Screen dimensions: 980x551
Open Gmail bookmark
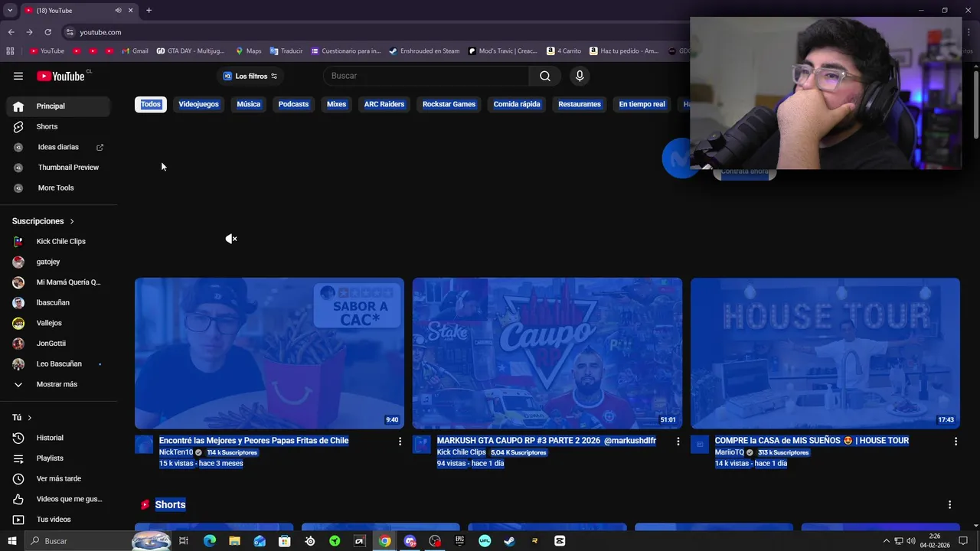[x=136, y=51]
